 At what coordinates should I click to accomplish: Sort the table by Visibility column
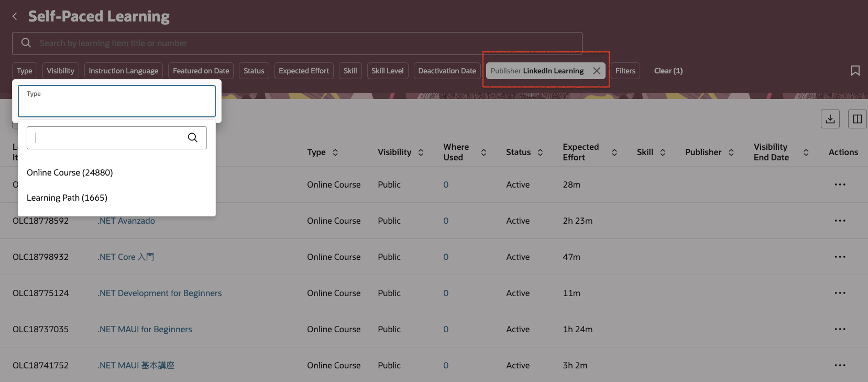421,152
